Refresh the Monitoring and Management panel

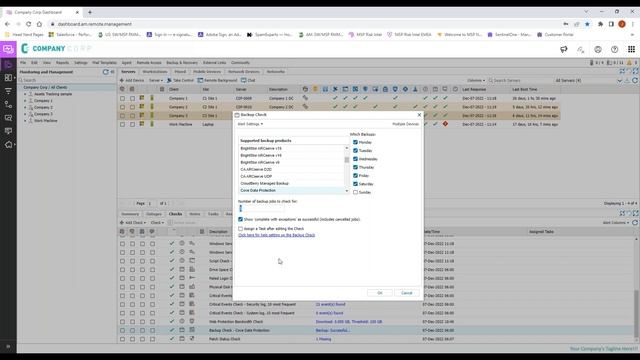105,72
